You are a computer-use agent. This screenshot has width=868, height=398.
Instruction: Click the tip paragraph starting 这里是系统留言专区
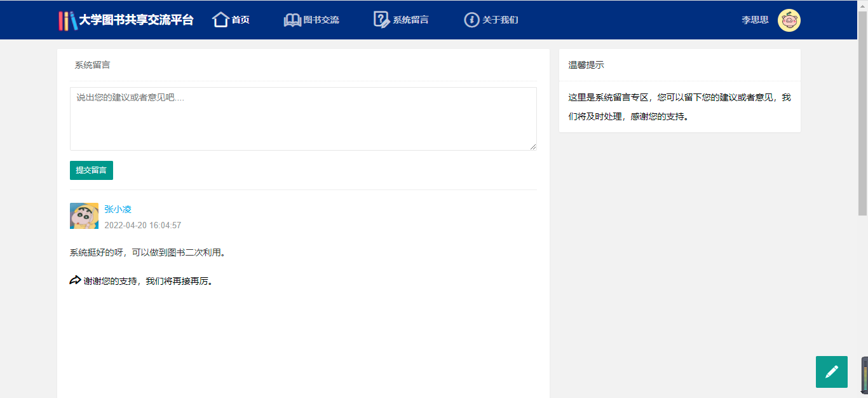pyautogui.click(x=680, y=107)
